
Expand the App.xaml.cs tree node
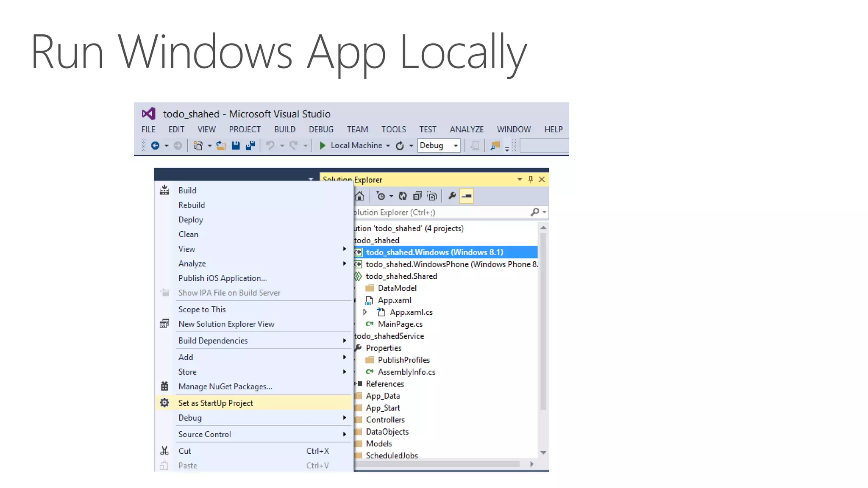click(x=365, y=312)
